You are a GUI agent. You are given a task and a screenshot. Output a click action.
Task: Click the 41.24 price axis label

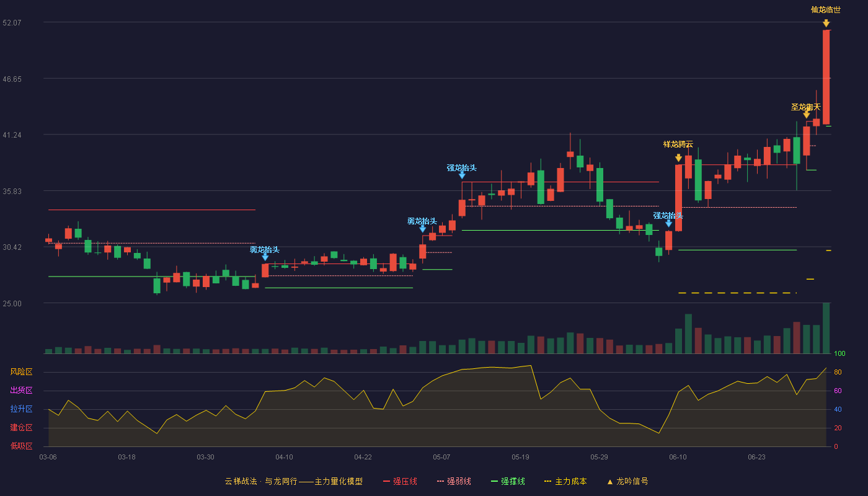(12, 135)
